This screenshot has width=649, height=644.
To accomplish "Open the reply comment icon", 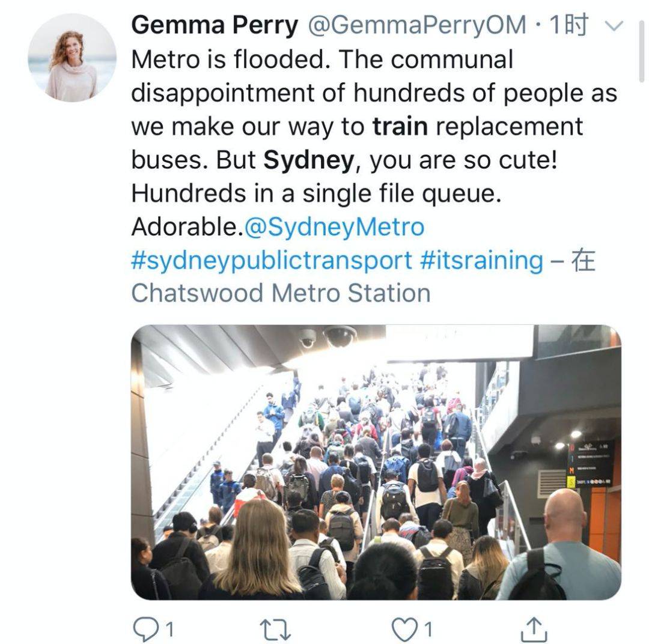I will pos(145,629).
